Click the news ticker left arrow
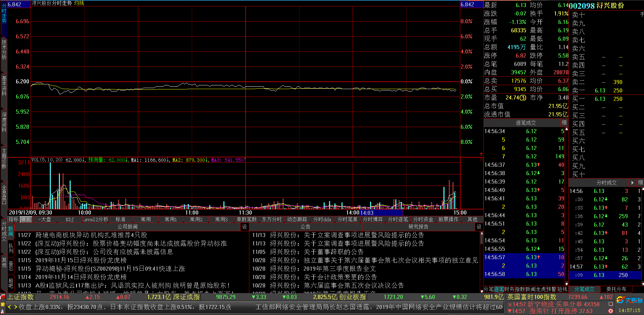644x315 pixels. pyautogui.click(x=10, y=307)
